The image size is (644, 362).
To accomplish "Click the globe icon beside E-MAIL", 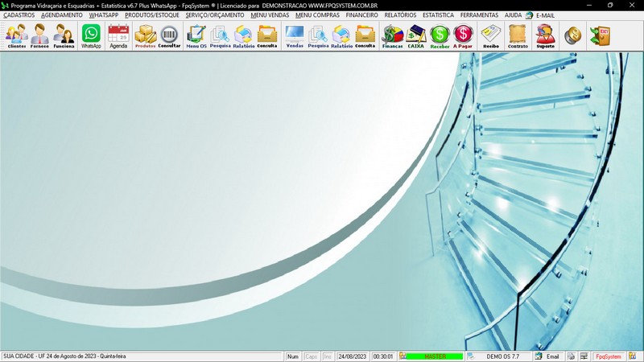I will point(530,15).
